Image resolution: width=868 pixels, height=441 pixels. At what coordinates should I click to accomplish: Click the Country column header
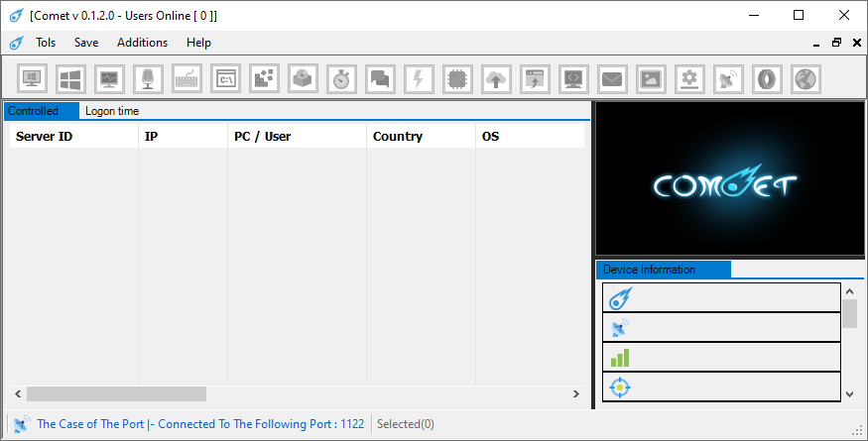tap(398, 137)
